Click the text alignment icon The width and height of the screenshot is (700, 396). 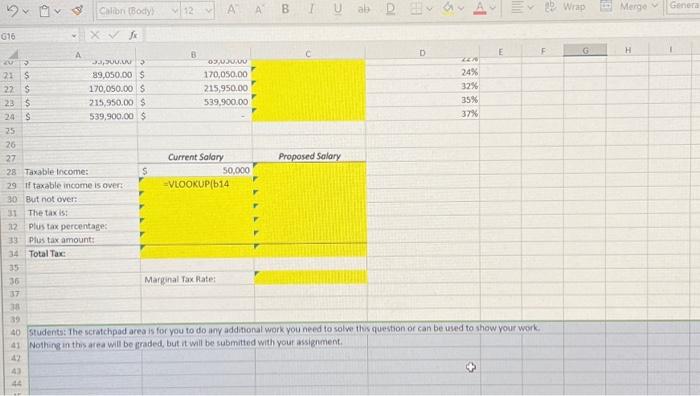[517, 7]
